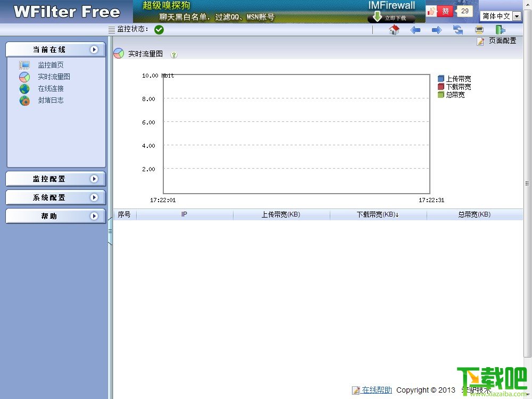Refresh the page using the refresh icon

(458, 30)
